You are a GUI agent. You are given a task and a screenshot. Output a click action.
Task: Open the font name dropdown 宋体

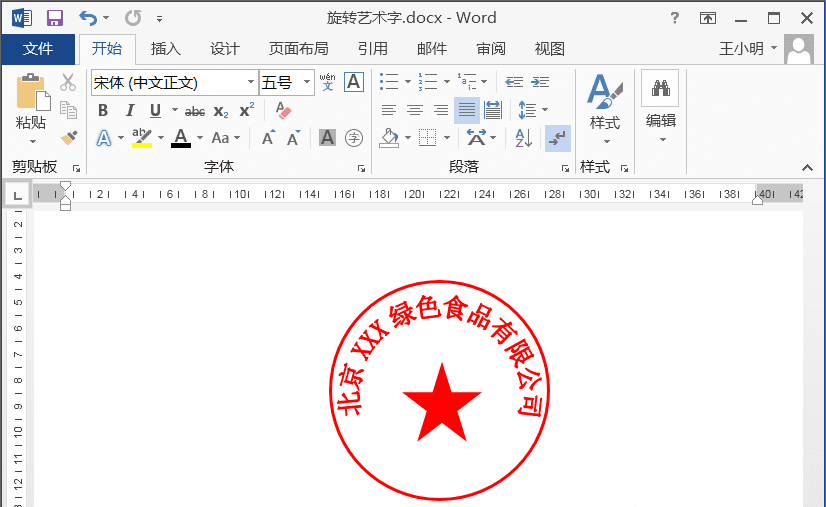(251, 82)
